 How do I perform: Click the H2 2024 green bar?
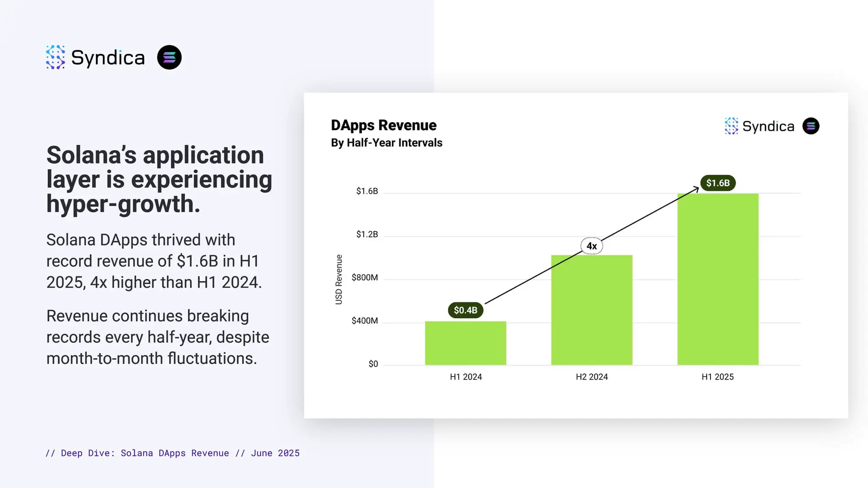point(592,310)
